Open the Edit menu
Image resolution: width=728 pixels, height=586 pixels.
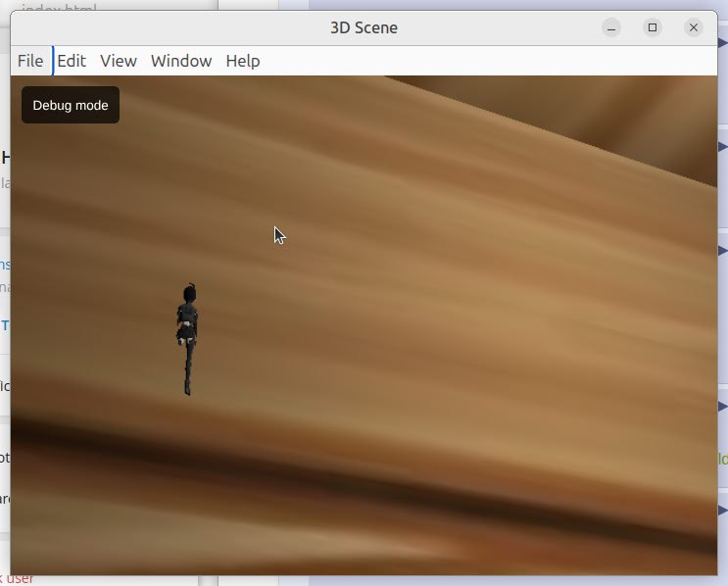72,61
